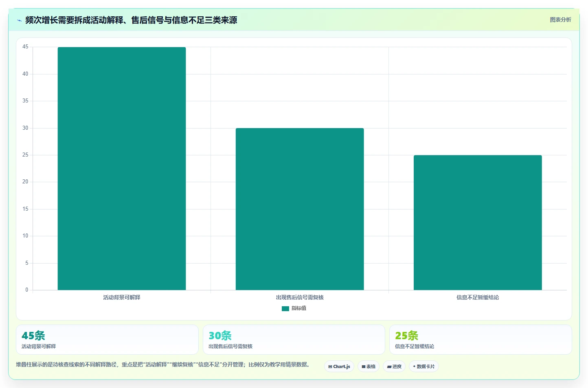Click the Chart.js tag chip
The width and height of the screenshot is (588, 388).
point(339,366)
